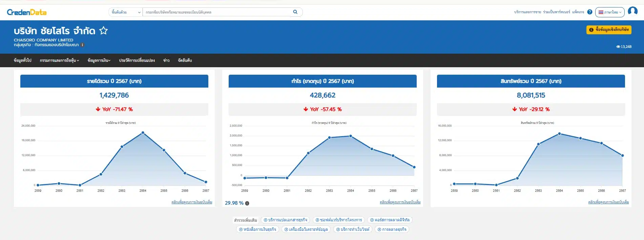
Task: Select the ข้อมูลทั่วไป tab
Action: pos(22,60)
